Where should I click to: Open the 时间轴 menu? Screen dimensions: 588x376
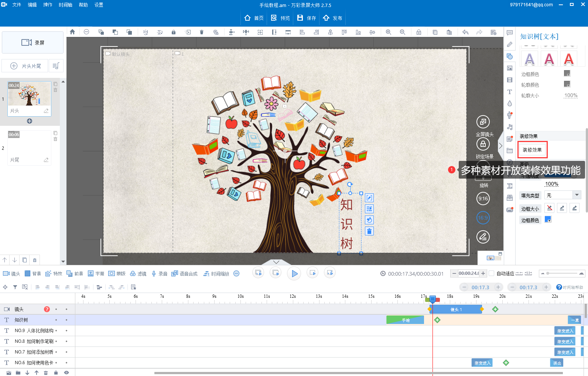coord(65,5)
